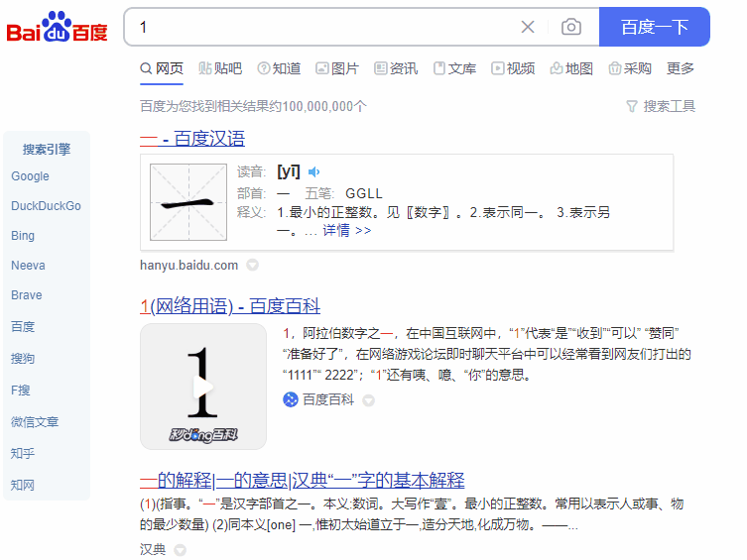Open camera image search
Image resolution: width=747 pixels, height=560 pixels.
[570, 27]
